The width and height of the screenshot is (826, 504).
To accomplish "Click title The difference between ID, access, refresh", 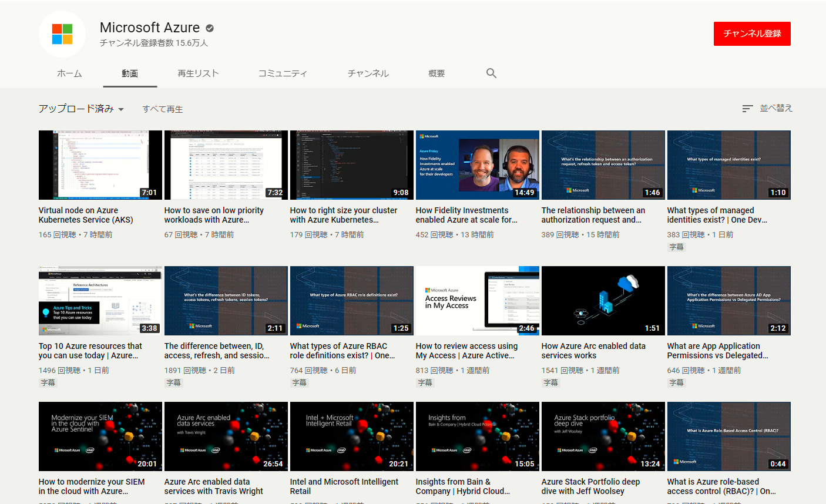I will point(217,351).
